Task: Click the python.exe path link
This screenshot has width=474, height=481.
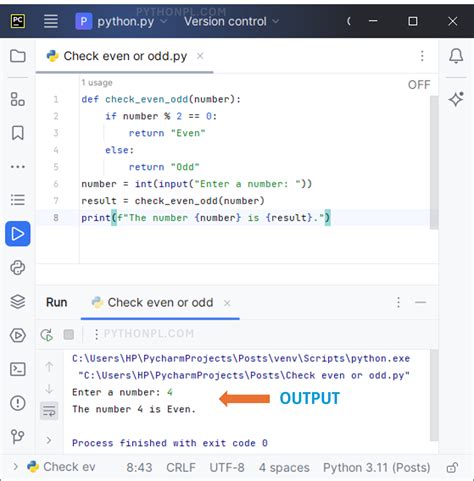Action: 241,359
